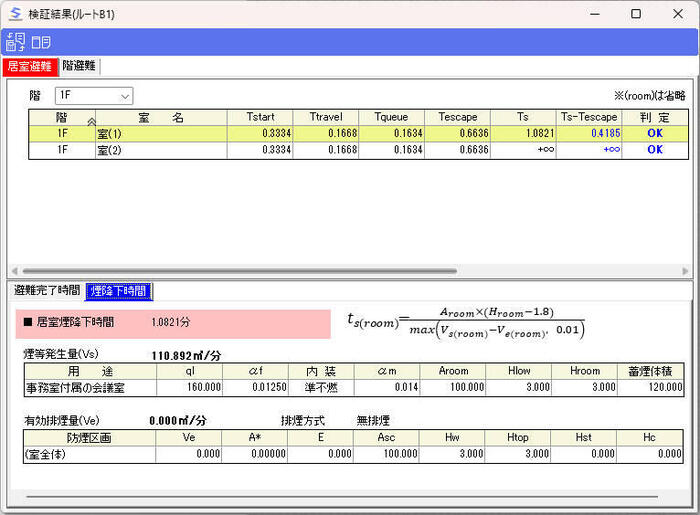
Task: Maximize the 検証結果 window
Action: [636, 14]
